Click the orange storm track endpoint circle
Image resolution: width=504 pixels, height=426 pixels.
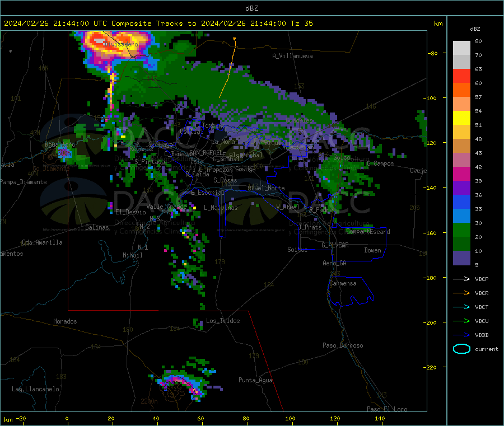click(x=234, y=39)
